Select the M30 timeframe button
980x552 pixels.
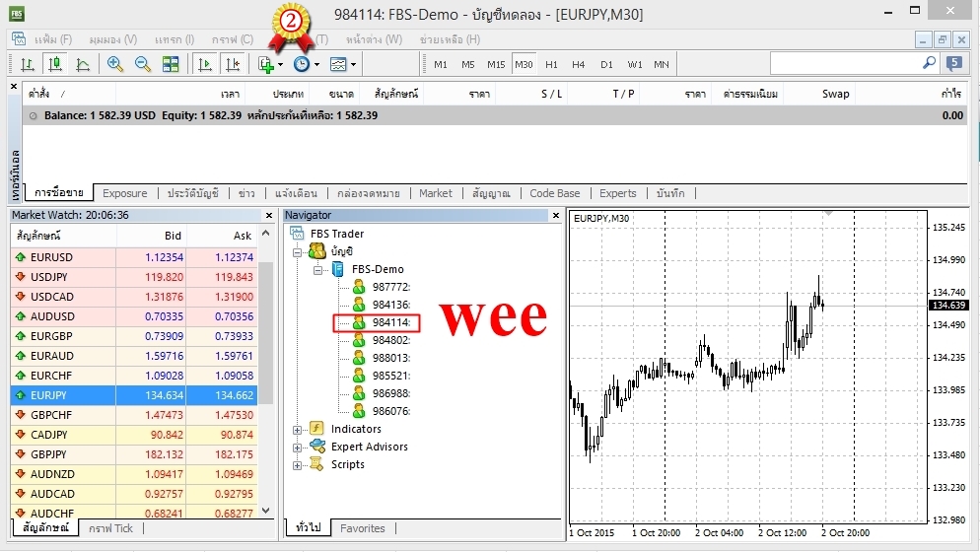pyautogui.click(x=524, y=64)
